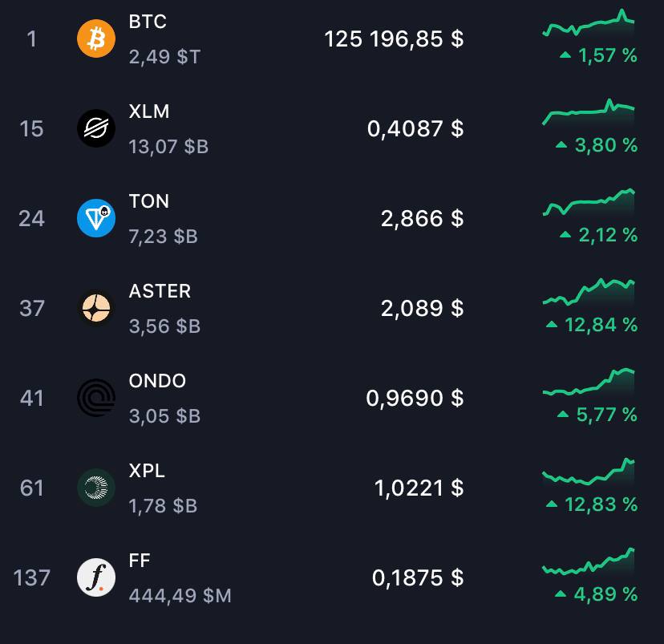Select the BTC ticker label
The image size is (664, 644).
point(148,22)
